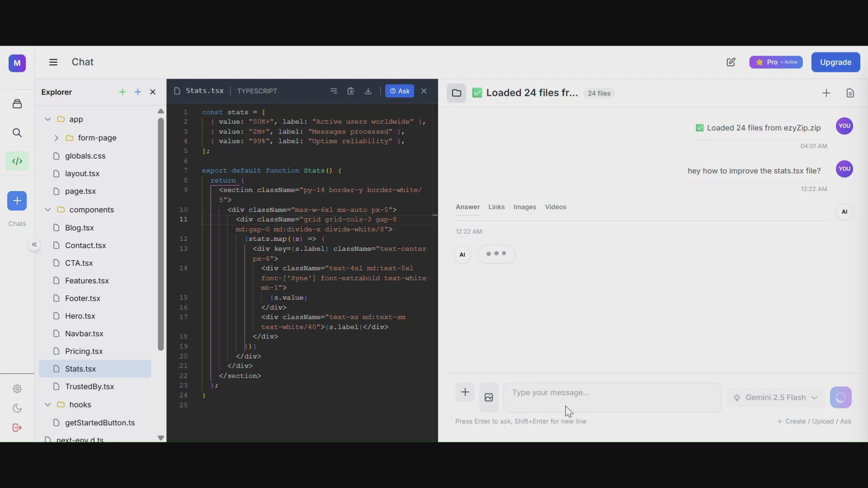This screenshot has width=868, height=488.
Task: Toggle word wrap lines icon in editor toolbar
Action: [334, 91]
